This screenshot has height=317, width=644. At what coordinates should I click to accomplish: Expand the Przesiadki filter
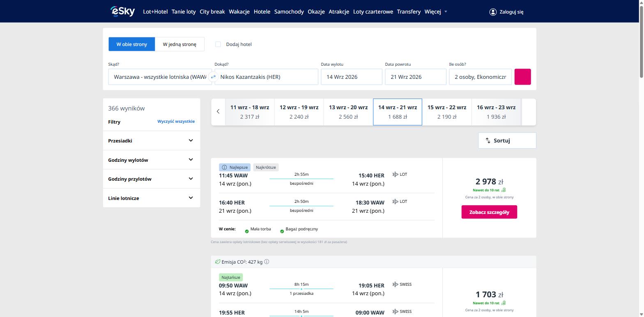151,141
